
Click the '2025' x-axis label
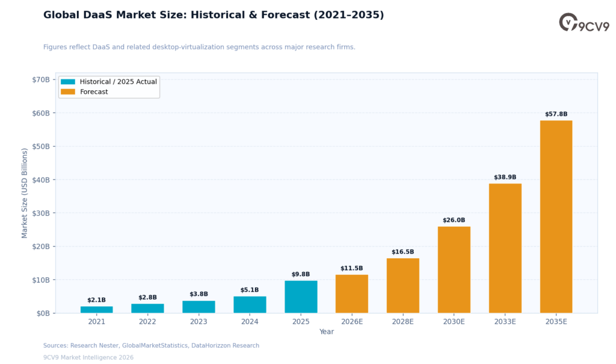point(301,321)
